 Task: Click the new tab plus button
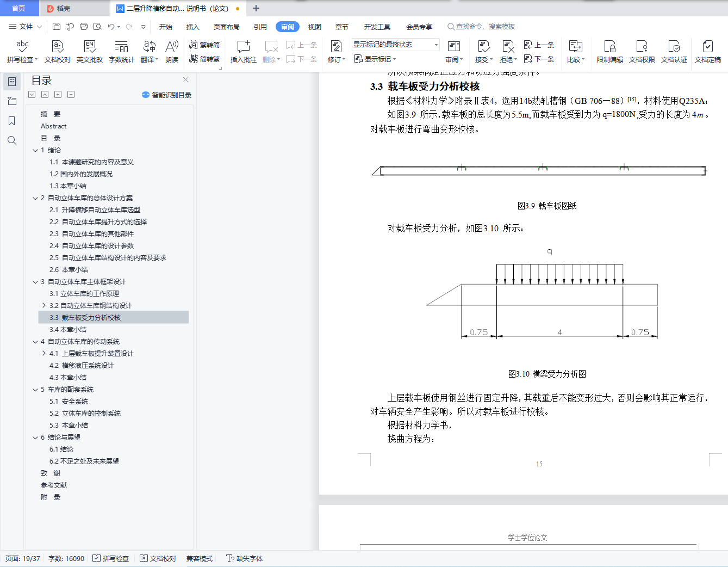256,8
